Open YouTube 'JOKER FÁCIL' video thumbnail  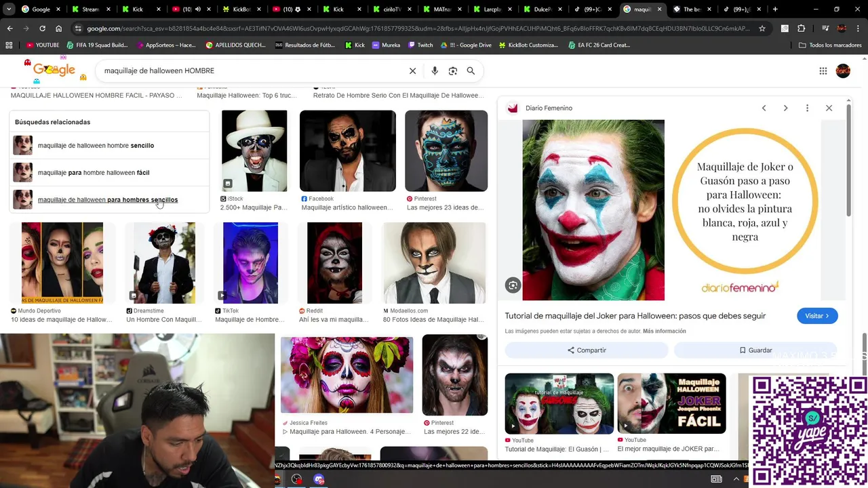[671, 403]
